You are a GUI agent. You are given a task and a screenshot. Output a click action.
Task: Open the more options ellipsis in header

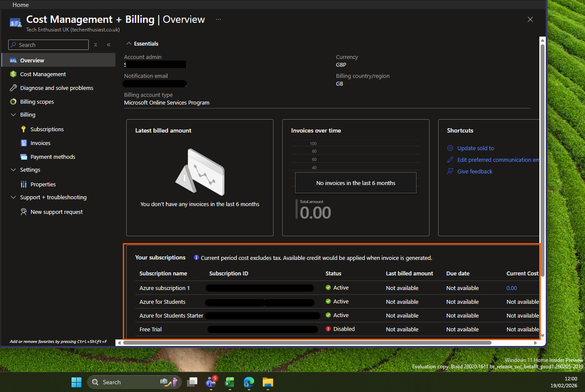218,19
